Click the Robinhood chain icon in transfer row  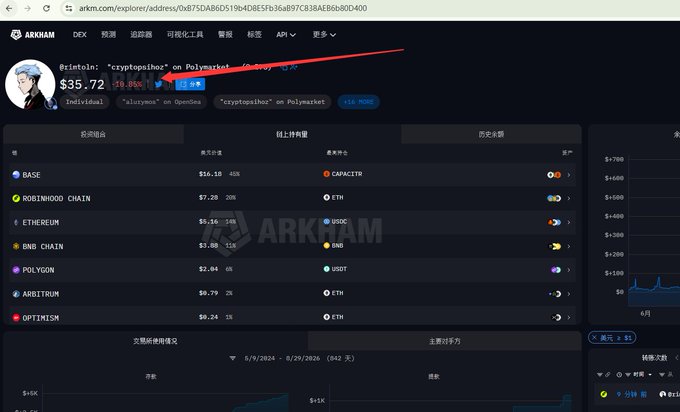point(604,394)
